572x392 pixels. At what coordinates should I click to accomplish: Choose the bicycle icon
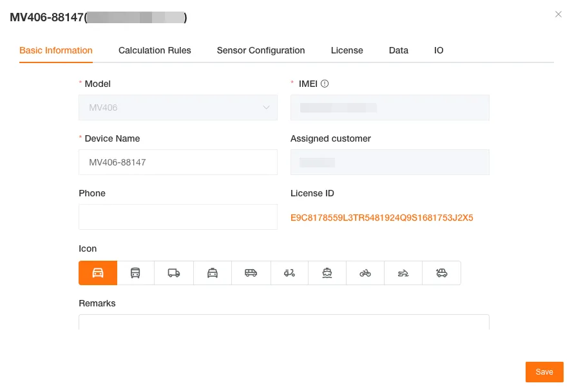[x=365, y=273]
